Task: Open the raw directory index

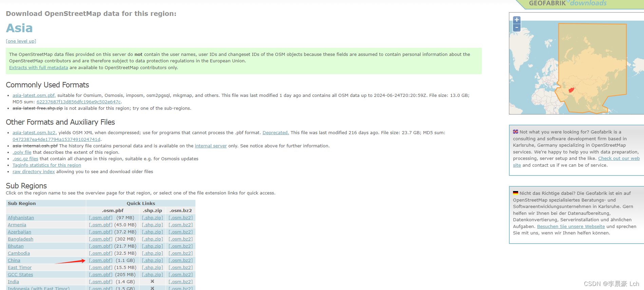Action: pyautogui.click(x=34, y=171)
